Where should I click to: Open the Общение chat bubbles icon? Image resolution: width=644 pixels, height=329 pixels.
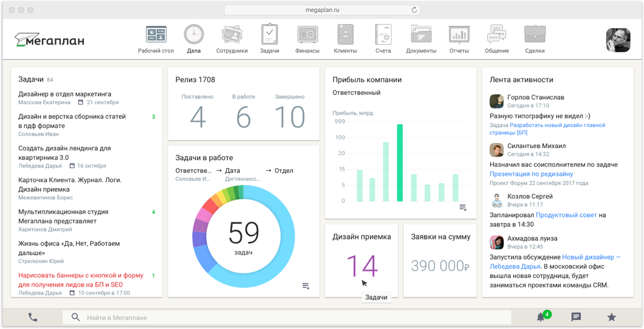[497, 35]
